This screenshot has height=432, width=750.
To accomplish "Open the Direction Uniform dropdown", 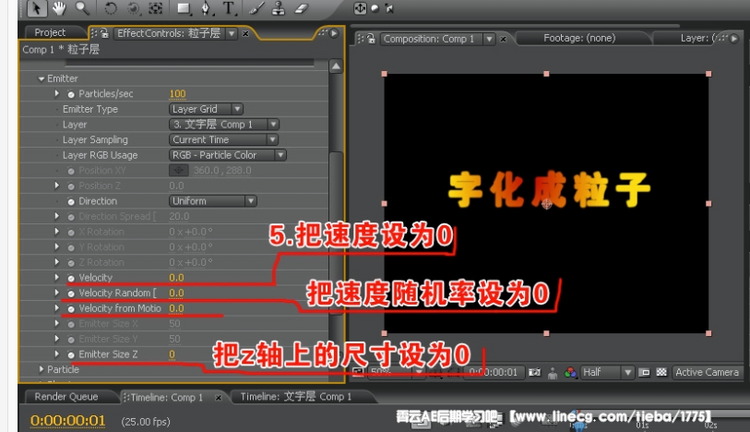I will click(213, 201).
